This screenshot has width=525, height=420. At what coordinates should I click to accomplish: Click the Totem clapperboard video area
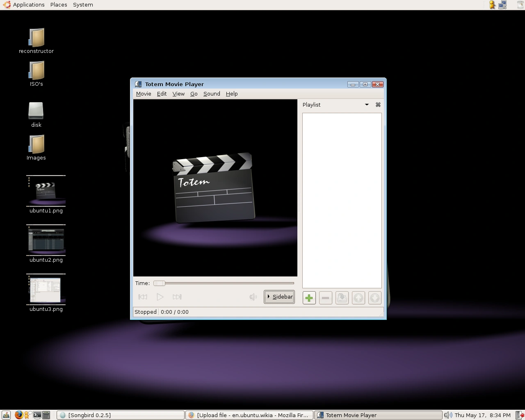(x=215, y=188)
